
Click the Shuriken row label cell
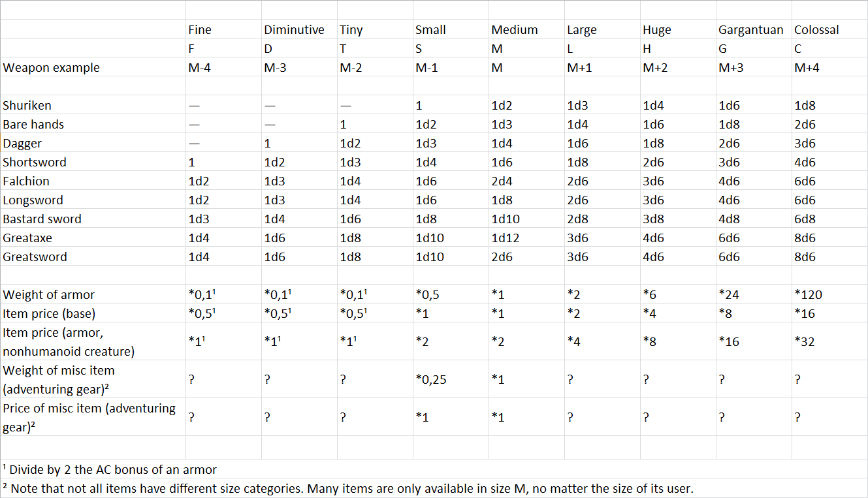point(27,105)
